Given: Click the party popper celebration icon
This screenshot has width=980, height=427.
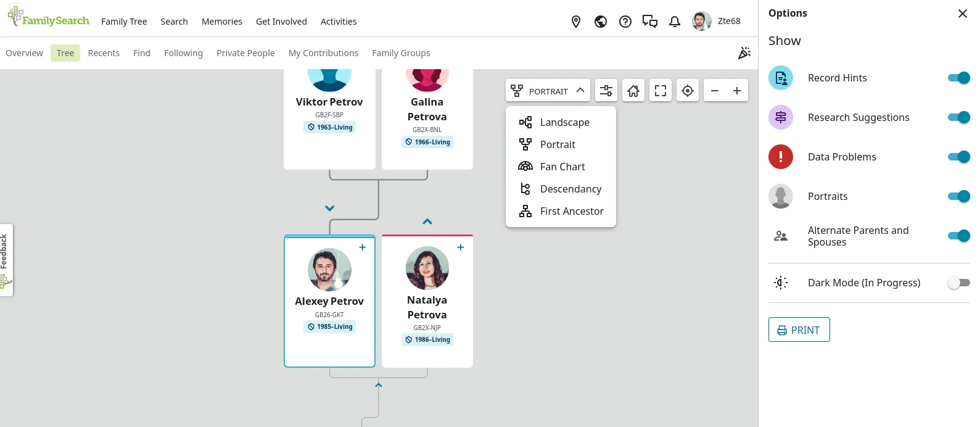Looking at the screenshot, I should pos(744,53).
